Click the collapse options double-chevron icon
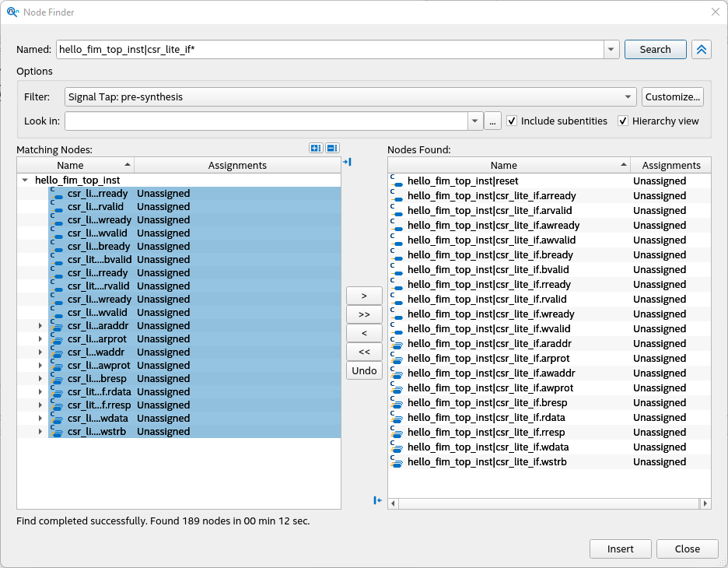 pyautogui.click(x=701, y=49)
